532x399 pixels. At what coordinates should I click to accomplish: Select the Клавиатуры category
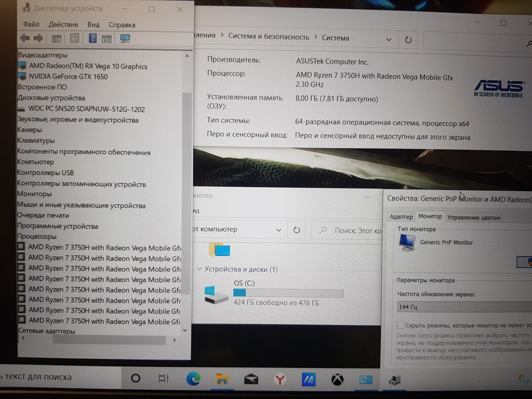36,140
